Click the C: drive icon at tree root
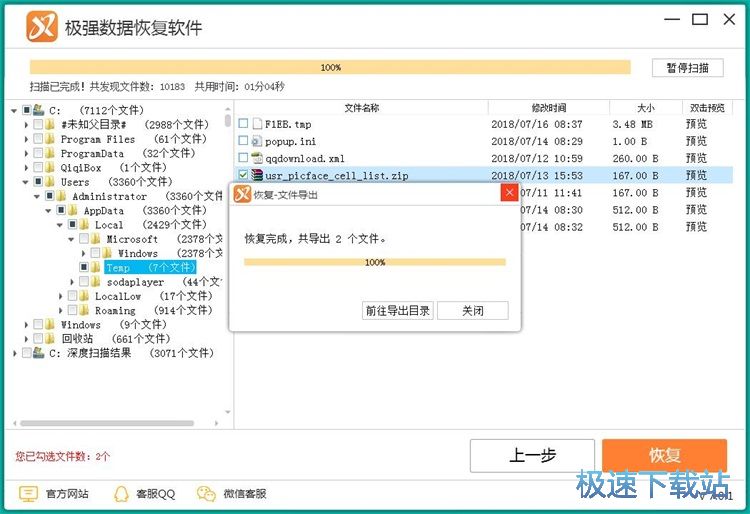The width and height of the screenshot is (750, 514). tap(39, 110)
